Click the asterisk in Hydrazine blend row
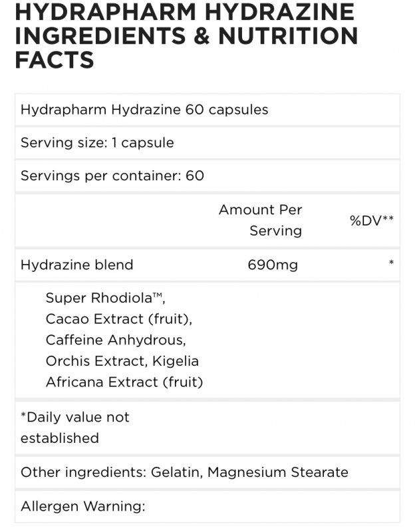 [x=391, y=262]
